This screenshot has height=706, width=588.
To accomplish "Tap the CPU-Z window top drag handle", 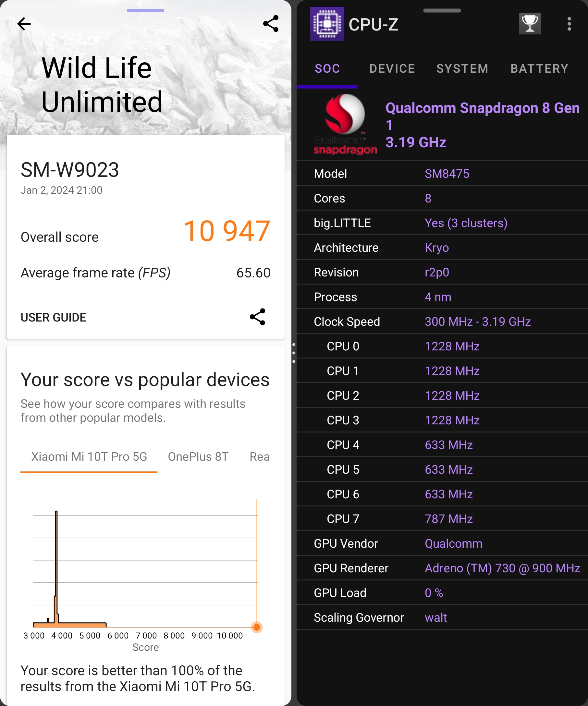I will click(442, 10).
